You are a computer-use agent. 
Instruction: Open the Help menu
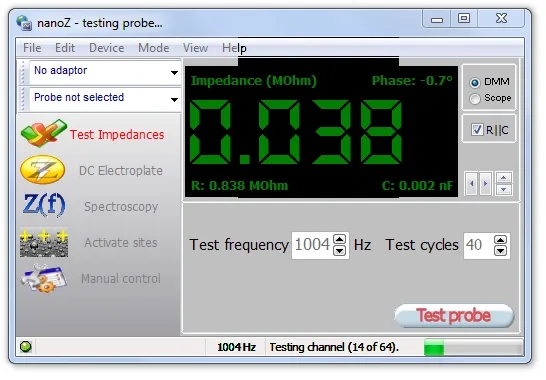point(234,48)
